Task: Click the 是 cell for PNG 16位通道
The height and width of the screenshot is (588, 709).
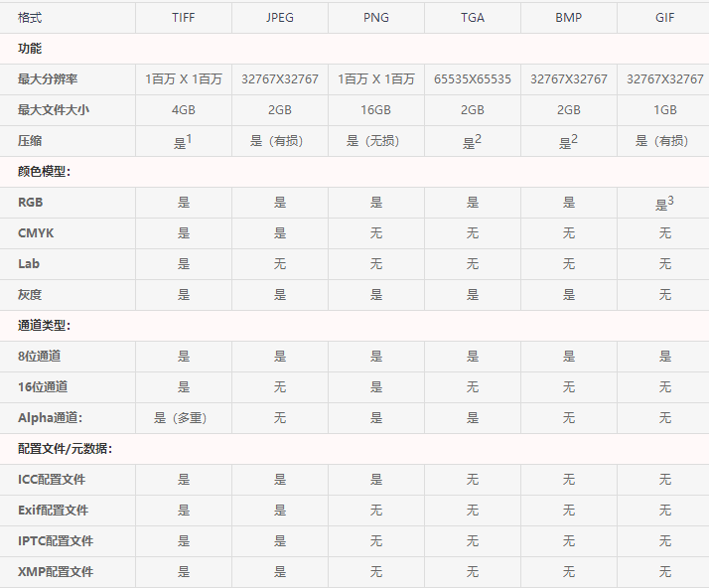Action: 375,386
